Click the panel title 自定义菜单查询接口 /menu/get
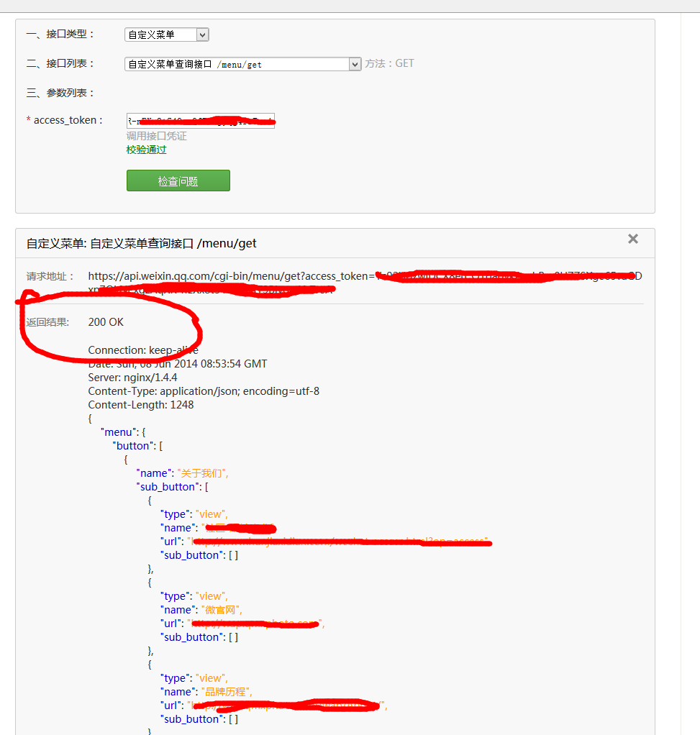The height and width of the screenshot is (735, 700). pyautogui.click(x=142, y=243)
